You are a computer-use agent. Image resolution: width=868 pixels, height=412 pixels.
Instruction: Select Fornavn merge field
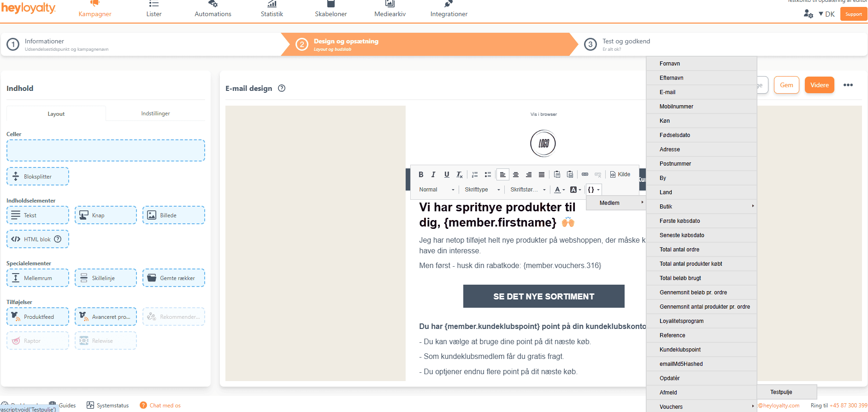click(702, 64)
